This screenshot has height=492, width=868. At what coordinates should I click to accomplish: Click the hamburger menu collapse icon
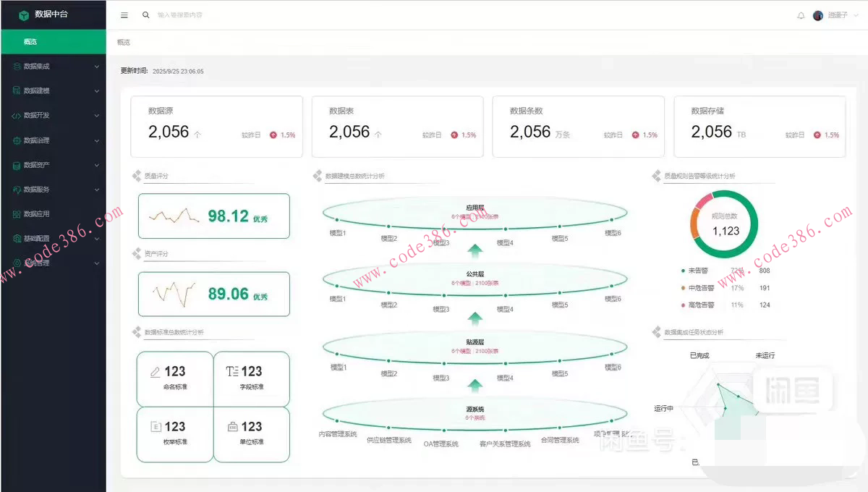(x=124, y=15)
